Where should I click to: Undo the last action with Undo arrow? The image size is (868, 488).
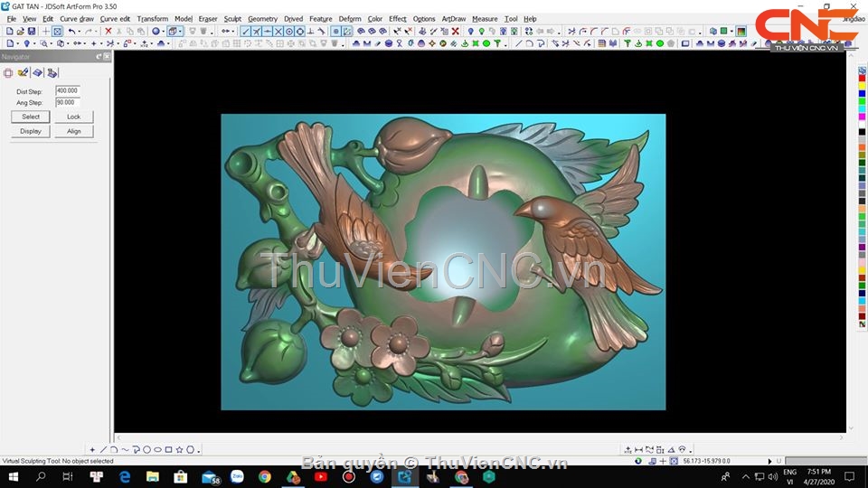tap(72, 32)
